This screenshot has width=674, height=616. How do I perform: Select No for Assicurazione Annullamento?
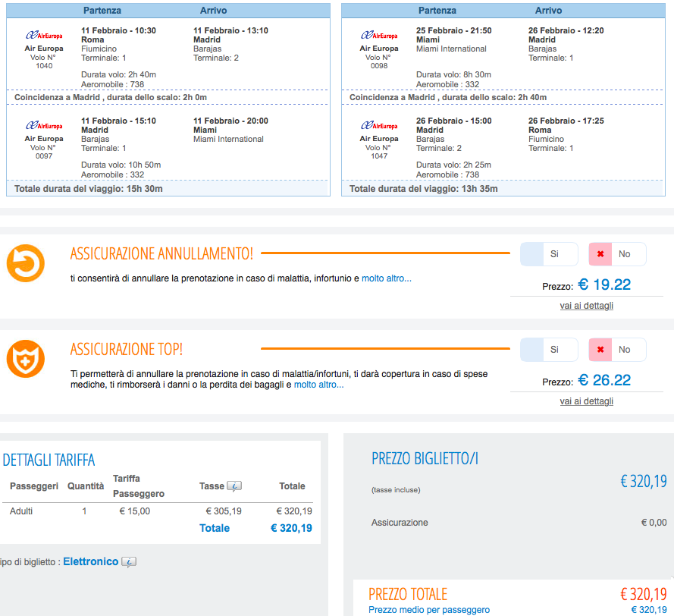click(x=617, y=254)
